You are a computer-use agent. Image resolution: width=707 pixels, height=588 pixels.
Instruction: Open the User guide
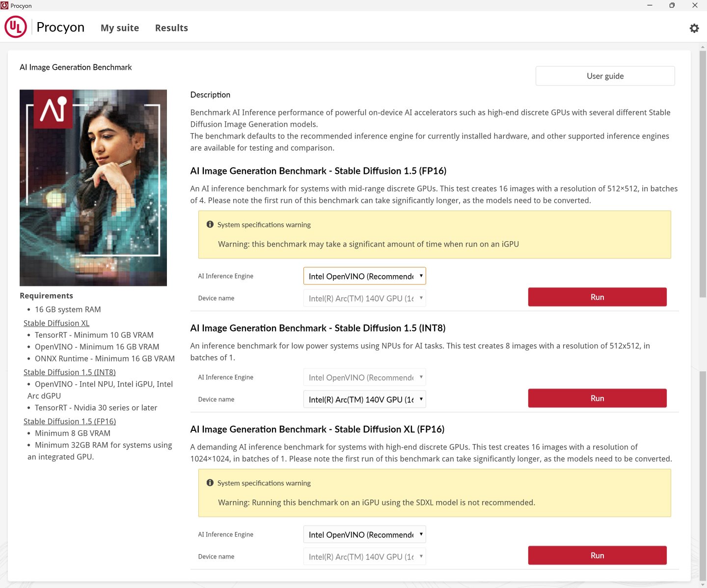click(605, 76)
